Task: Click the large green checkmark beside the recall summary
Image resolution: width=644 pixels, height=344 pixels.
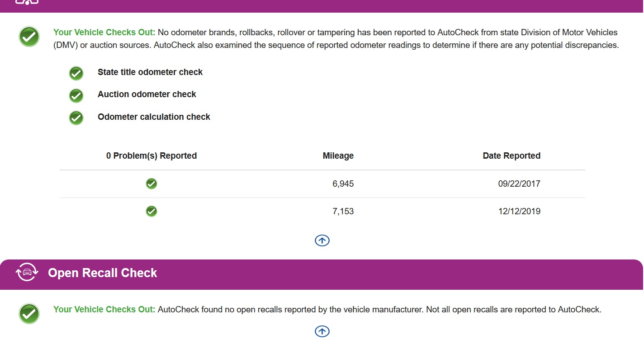Action: tap(29, 314)
